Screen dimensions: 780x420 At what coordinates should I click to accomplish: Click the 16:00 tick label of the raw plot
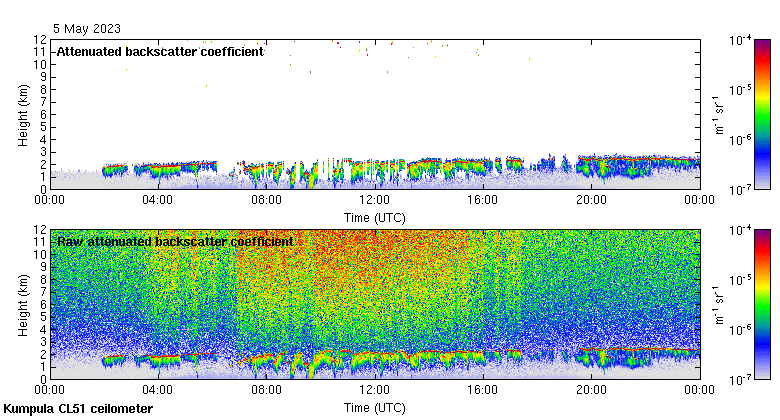pyautogui.click(x=483, y=390)
